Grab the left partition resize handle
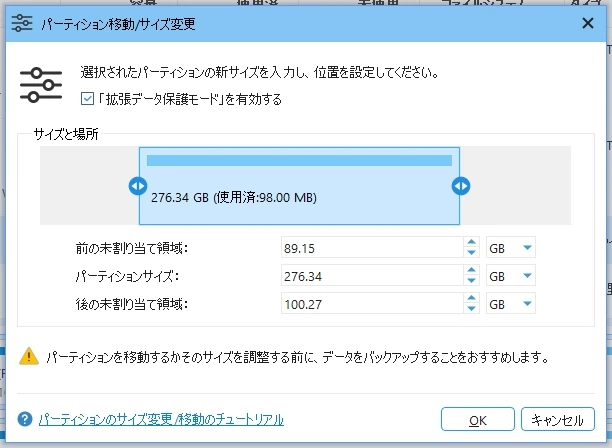 (138, 186)
